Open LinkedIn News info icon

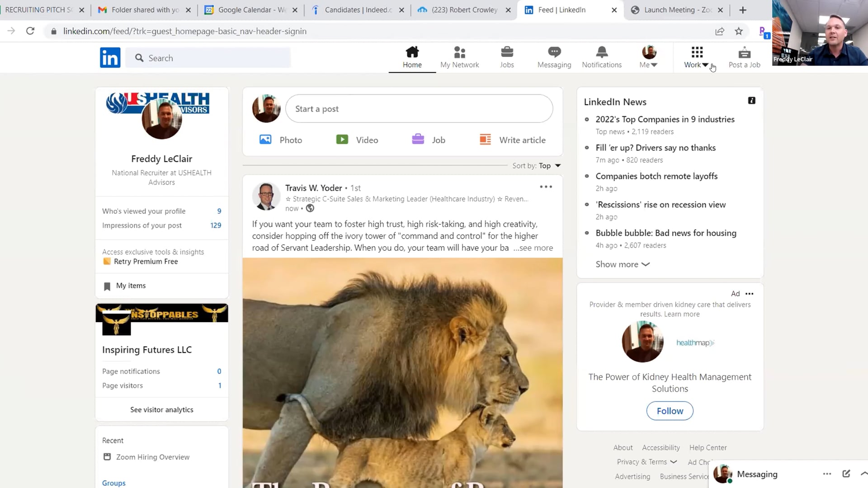751,100
